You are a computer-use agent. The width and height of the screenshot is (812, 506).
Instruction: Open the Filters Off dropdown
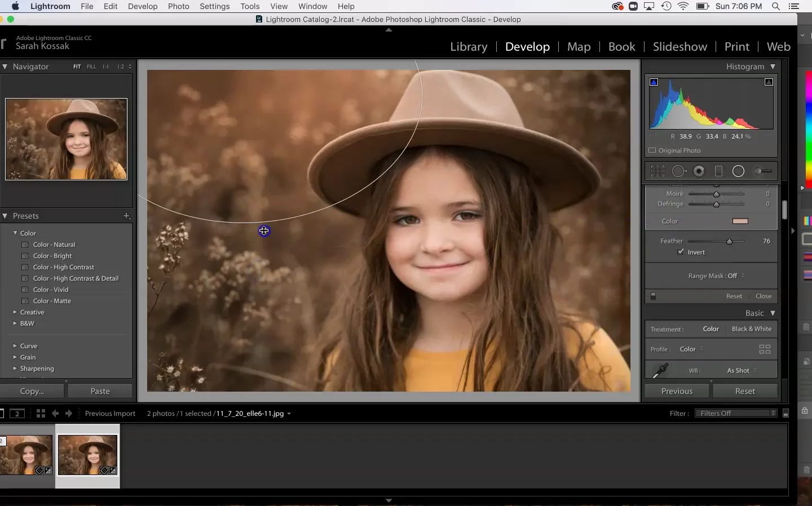click(736, 414)
